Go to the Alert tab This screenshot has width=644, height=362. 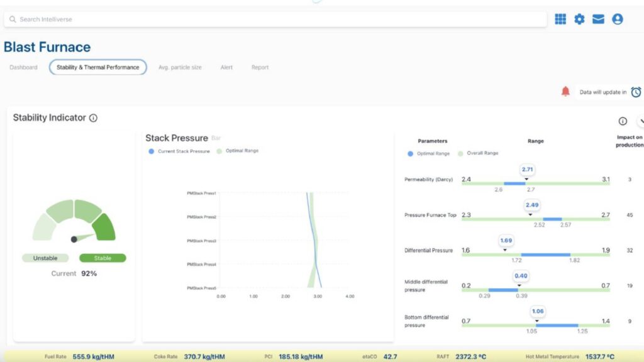[x=227, y=67]
